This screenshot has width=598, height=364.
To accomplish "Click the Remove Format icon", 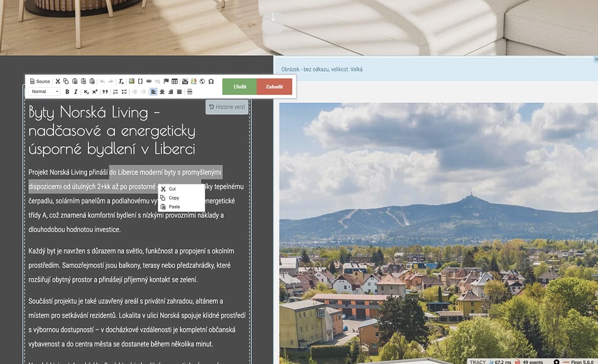I will pos(121,82).
